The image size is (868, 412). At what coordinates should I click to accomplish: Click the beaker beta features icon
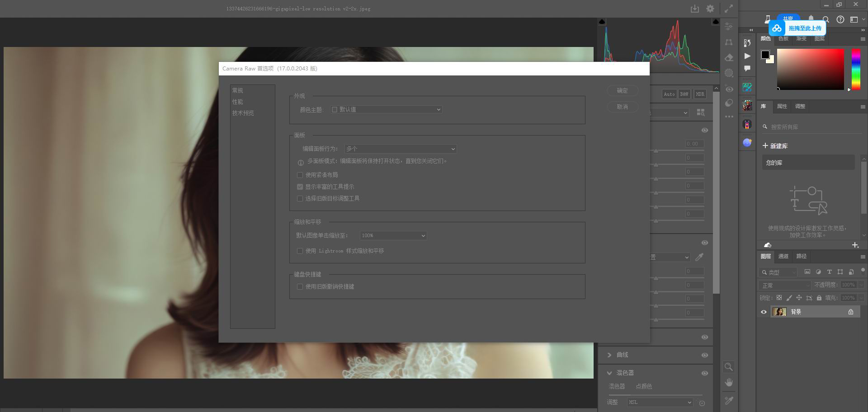click(x=767, y=19)
